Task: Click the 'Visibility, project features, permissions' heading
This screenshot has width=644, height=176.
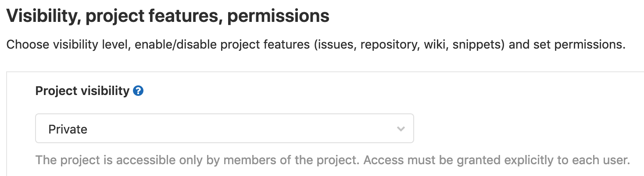Action: click(x=168, y=17)
